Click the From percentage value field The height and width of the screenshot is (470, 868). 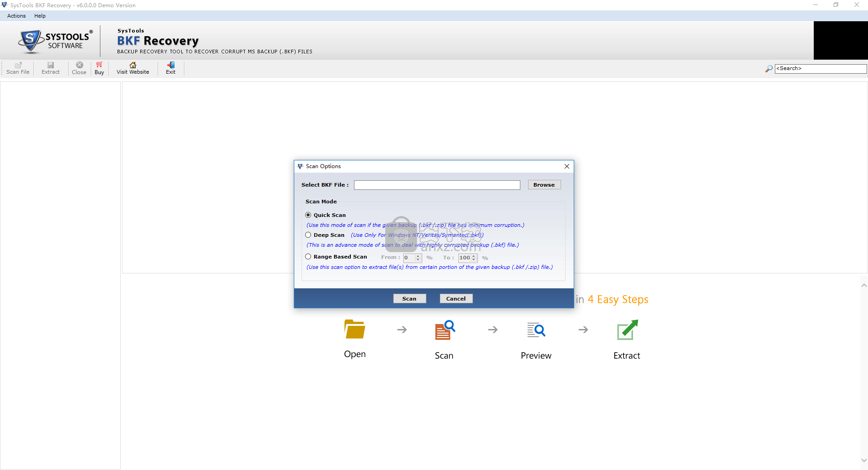[409, 258]
